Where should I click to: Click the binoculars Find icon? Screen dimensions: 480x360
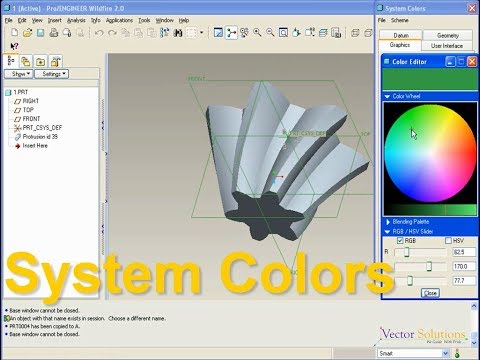[x=178, y=33]
